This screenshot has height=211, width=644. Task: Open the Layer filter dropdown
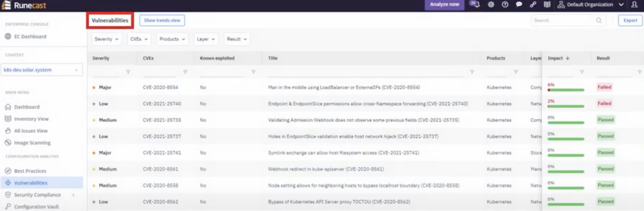tap(206, 39)
